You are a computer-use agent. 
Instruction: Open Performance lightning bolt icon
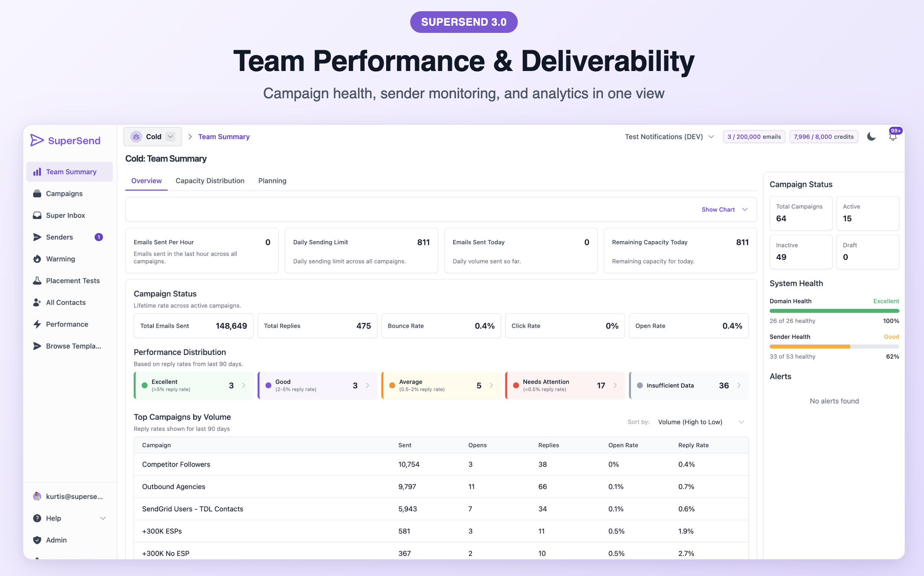(x=37, y=324)
